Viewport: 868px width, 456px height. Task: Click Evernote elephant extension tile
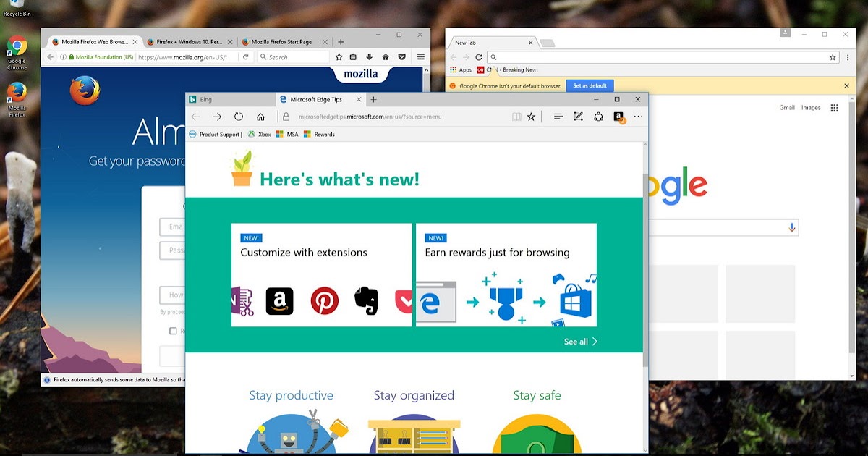[x=367, y=301]
